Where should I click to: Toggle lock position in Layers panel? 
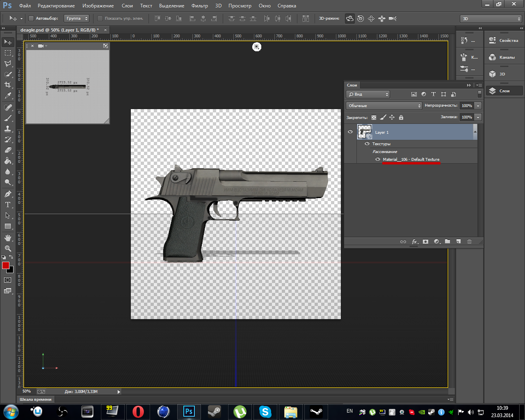tap(392, 117)
